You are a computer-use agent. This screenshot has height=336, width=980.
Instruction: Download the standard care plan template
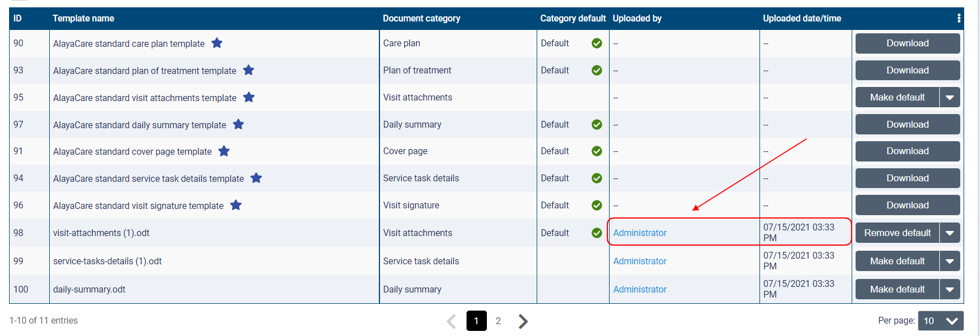(907, 43)
